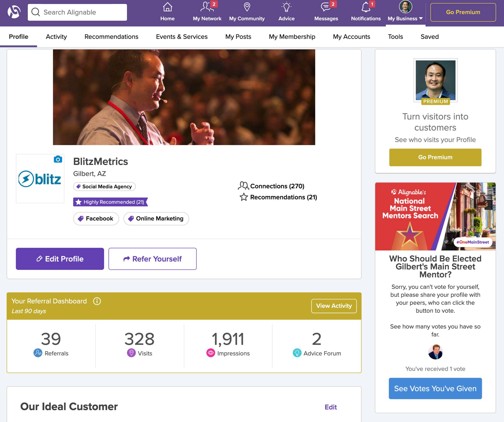Switch to the Activity tab
Viewport: 504px width, 422px height.
coord(56,37)
